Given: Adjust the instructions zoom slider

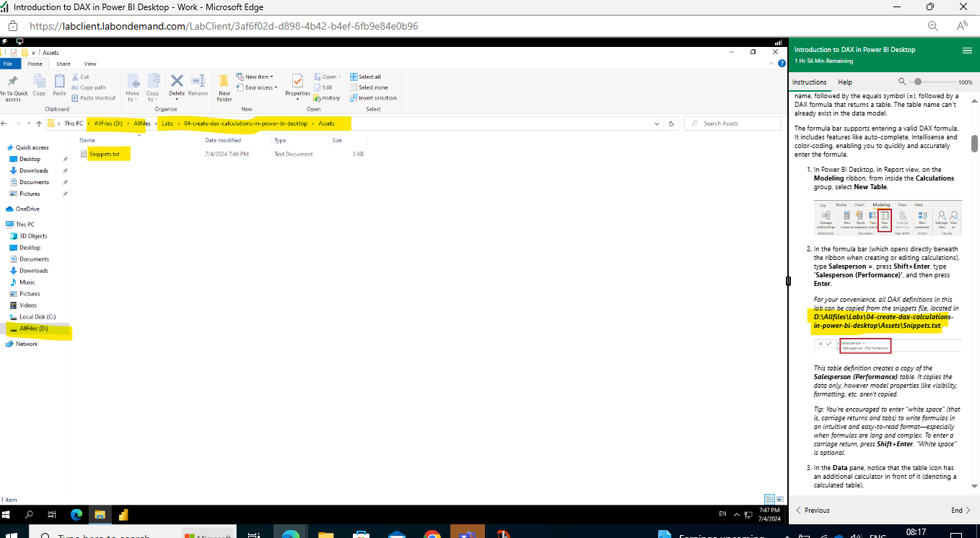Looking at the screenshot, I should [x=918, y=82].
